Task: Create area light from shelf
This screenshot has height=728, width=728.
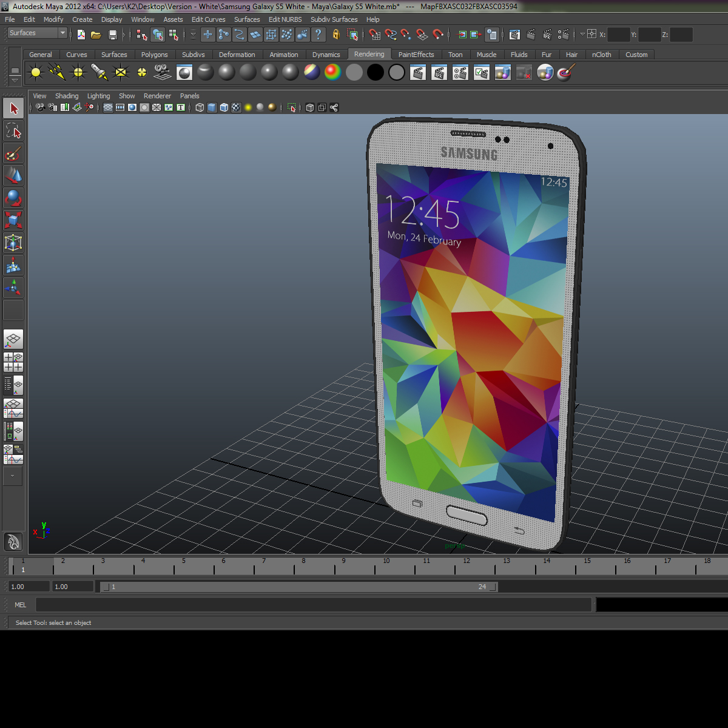Action: 121,73
